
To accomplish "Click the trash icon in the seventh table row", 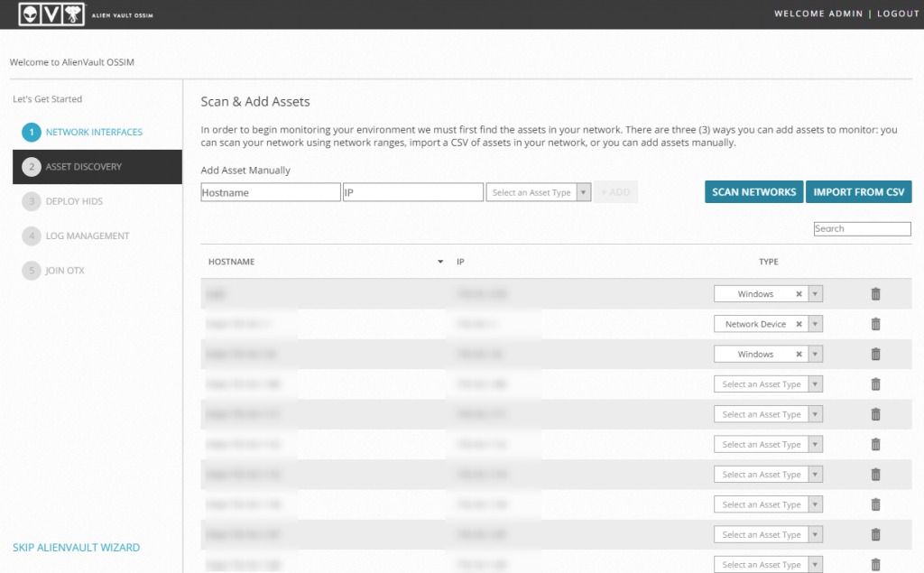I will [x=875, y=475].
